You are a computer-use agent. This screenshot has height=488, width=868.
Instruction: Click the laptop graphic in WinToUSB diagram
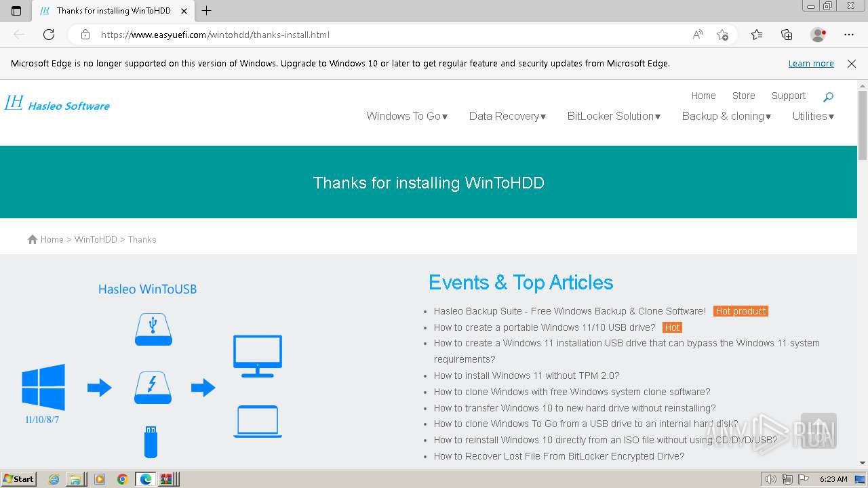[x=258, y=422]
